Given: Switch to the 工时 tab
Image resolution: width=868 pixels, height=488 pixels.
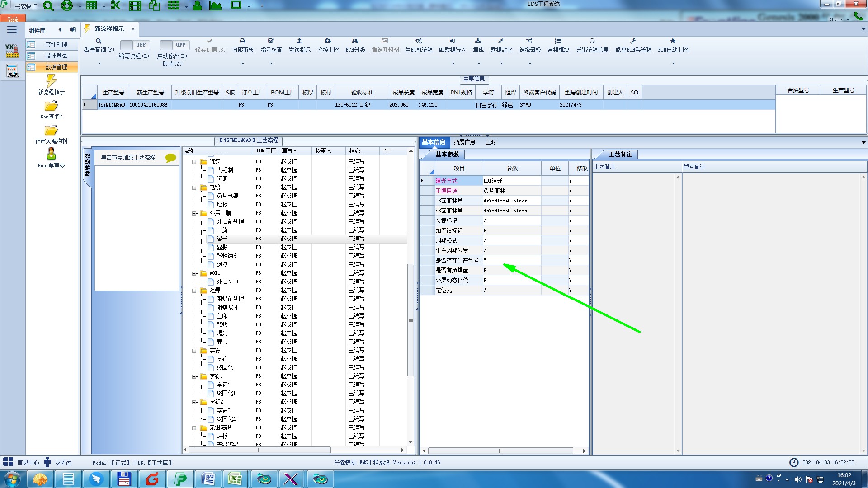Looking at the screenshot, I should pyautogui.click(x=491, y=142).
